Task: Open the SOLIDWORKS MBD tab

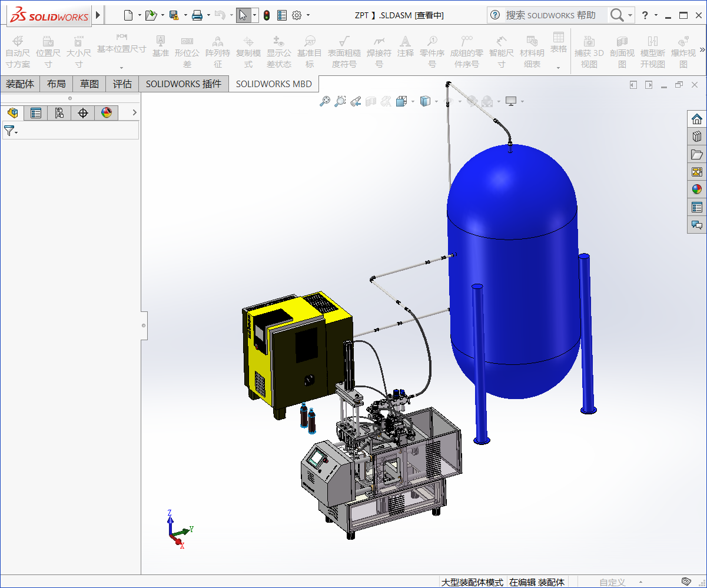Action: [273, 84]
